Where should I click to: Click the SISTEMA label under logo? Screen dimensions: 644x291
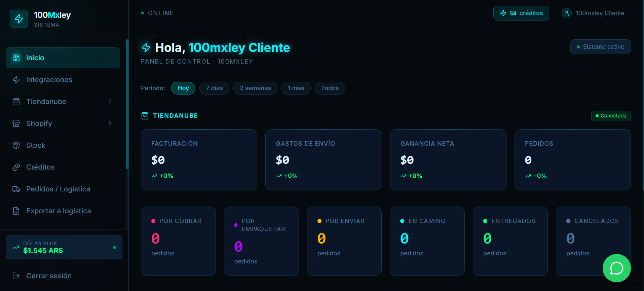coord(46,25)
